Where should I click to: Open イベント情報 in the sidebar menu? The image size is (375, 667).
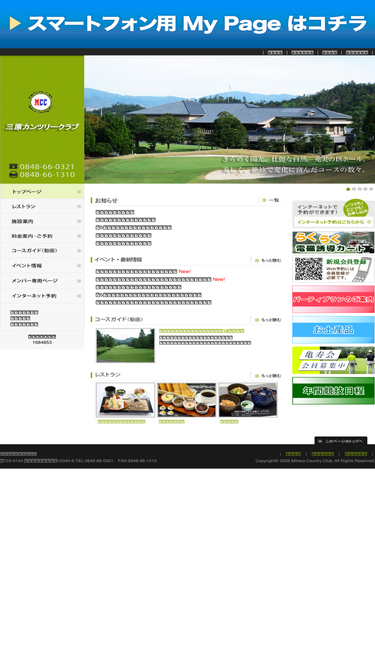coord(42,265)
